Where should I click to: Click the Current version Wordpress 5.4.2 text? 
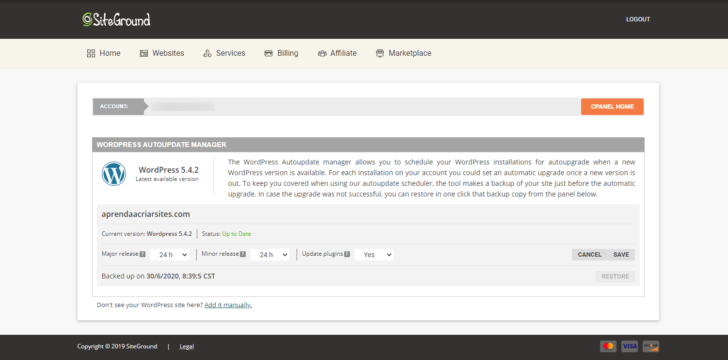pyautogui.click(x=147, y=234)
